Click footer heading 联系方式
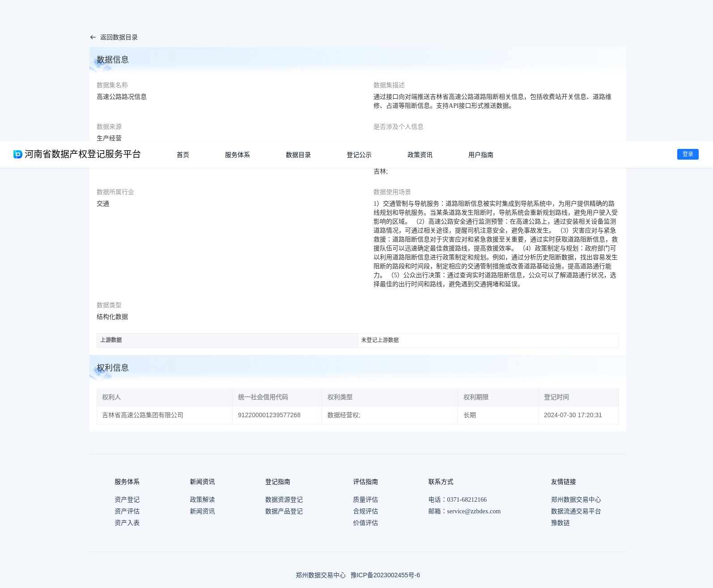The height and width of the screenshot is (588, 713). (x=441, y=482)
